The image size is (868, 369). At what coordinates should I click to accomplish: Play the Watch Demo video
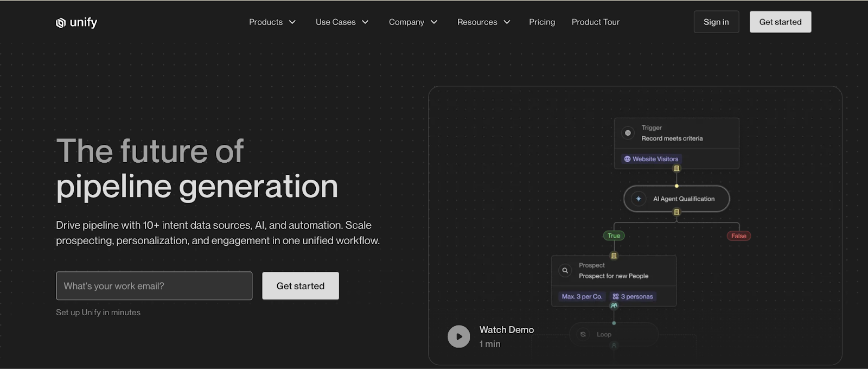coord(458,336)
